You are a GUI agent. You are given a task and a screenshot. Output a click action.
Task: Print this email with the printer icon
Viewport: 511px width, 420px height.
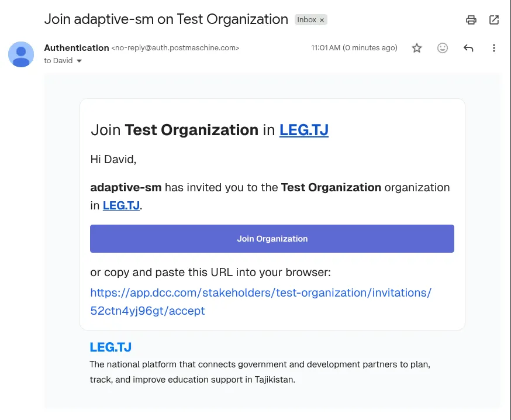[x=471, y=20]
